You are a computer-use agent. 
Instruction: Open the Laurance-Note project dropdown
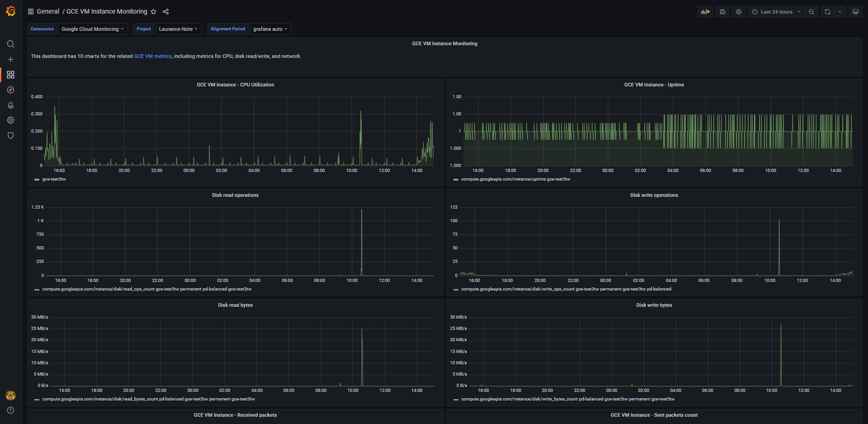(179, 29)
